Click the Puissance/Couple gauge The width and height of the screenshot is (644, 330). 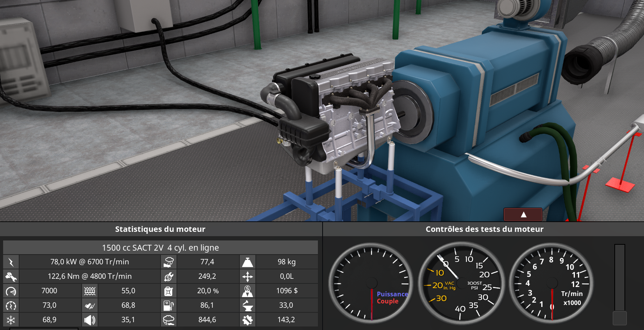click(x=371, y=283)
